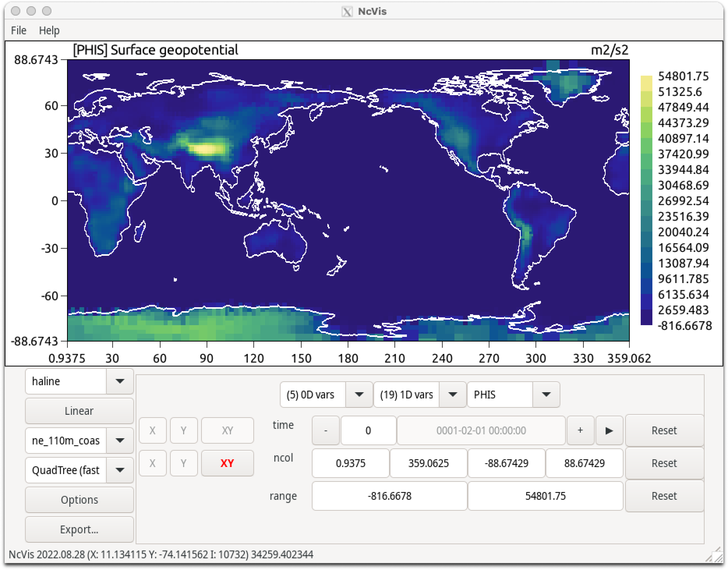Open the PHIS variable dropdown

(x=546, y=395)
